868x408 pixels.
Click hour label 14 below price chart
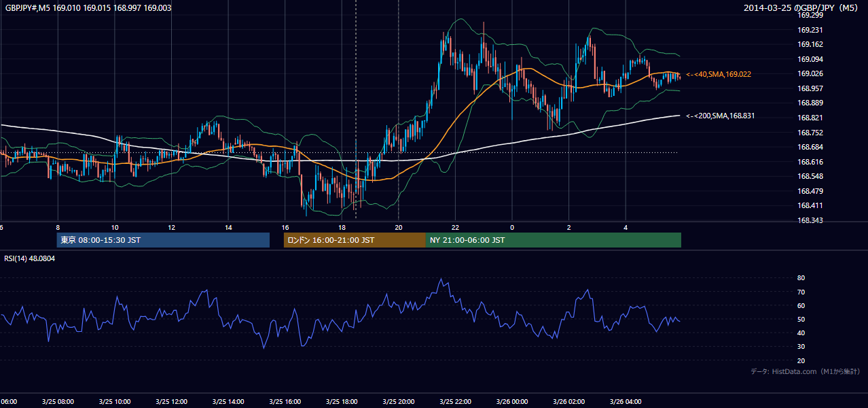point(228,228)
